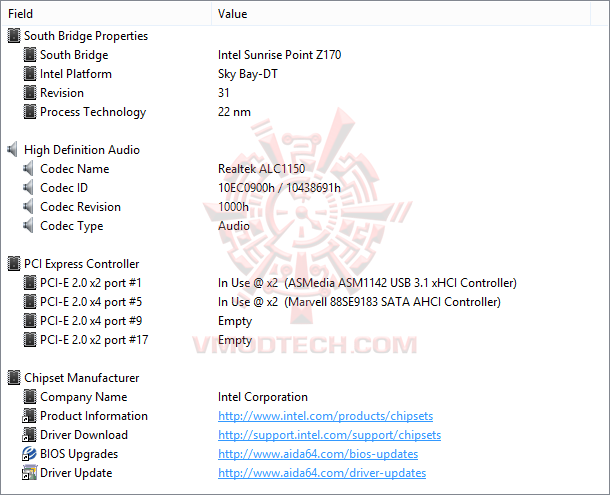Select the South Bridge field label
Viewport: 610px width, 495px height.
(74, 55)
